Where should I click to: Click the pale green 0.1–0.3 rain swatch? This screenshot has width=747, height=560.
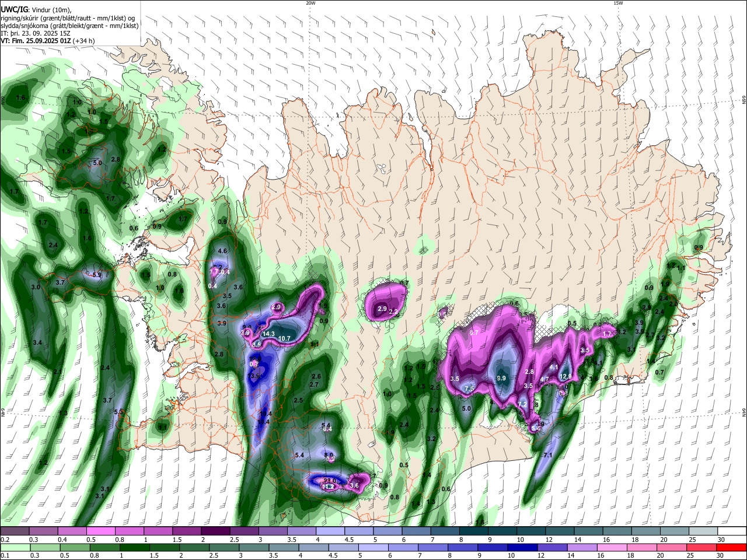point(15,547)
